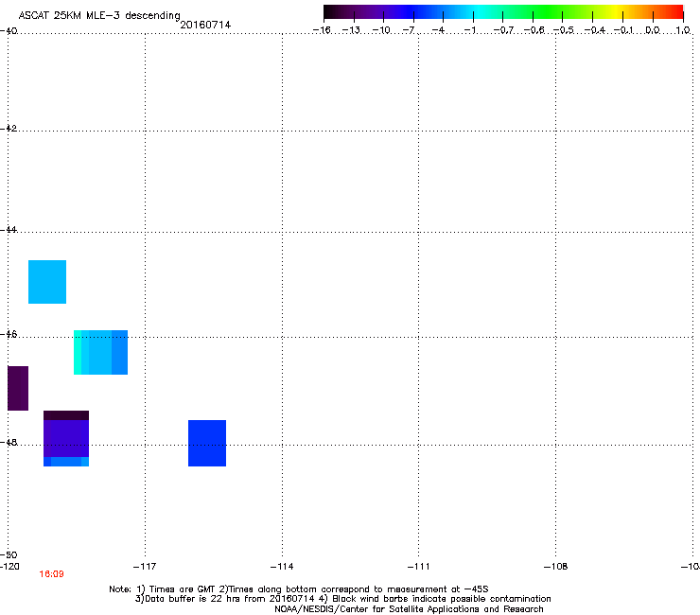Click the longitude label -117
This screenshot has width=700, height=615.
point(145,567)
